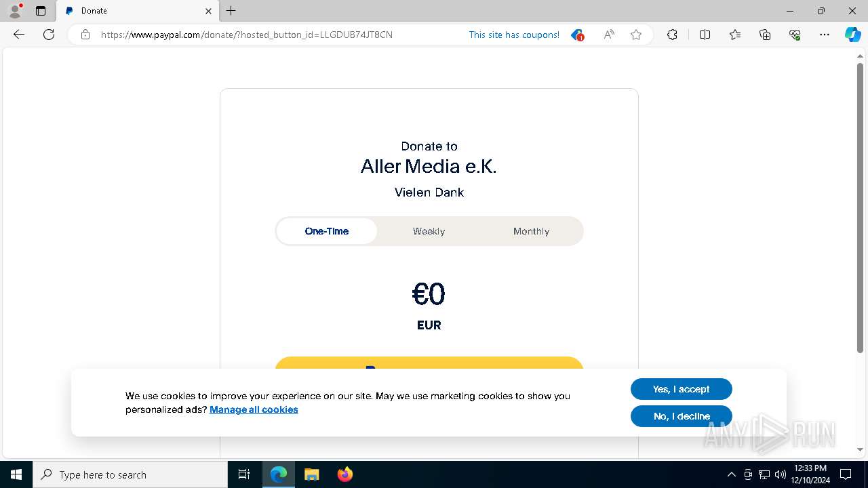Click the 'Aller Media e.K.' recipient name
The width and height of the screenshot is (868, 488).
coord(429,167)
